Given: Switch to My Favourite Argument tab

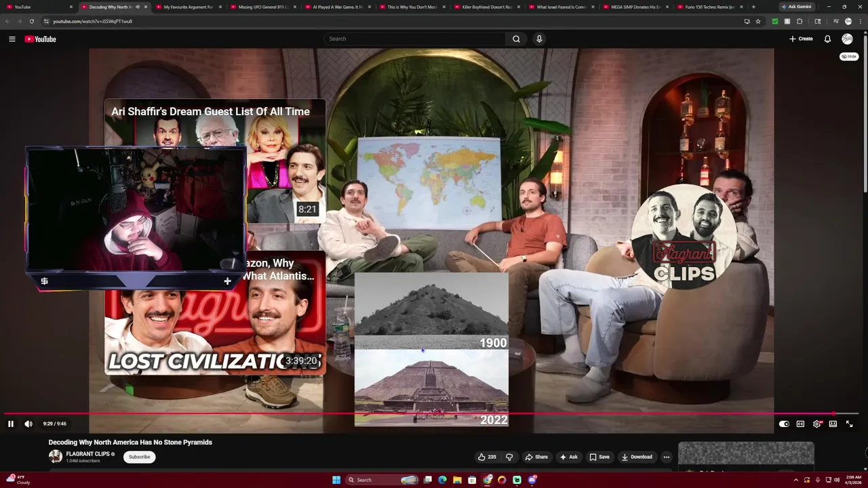Looking at the screenshot, I should pos(189,7).
